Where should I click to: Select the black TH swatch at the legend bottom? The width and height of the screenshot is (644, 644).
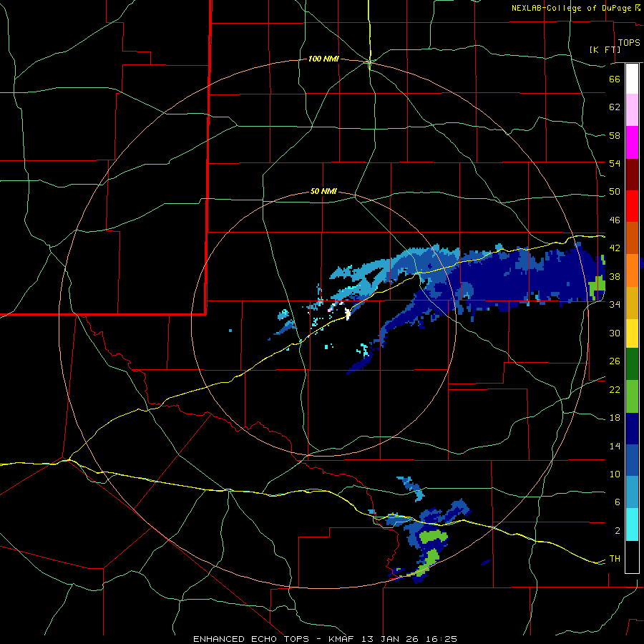(632, 557)
